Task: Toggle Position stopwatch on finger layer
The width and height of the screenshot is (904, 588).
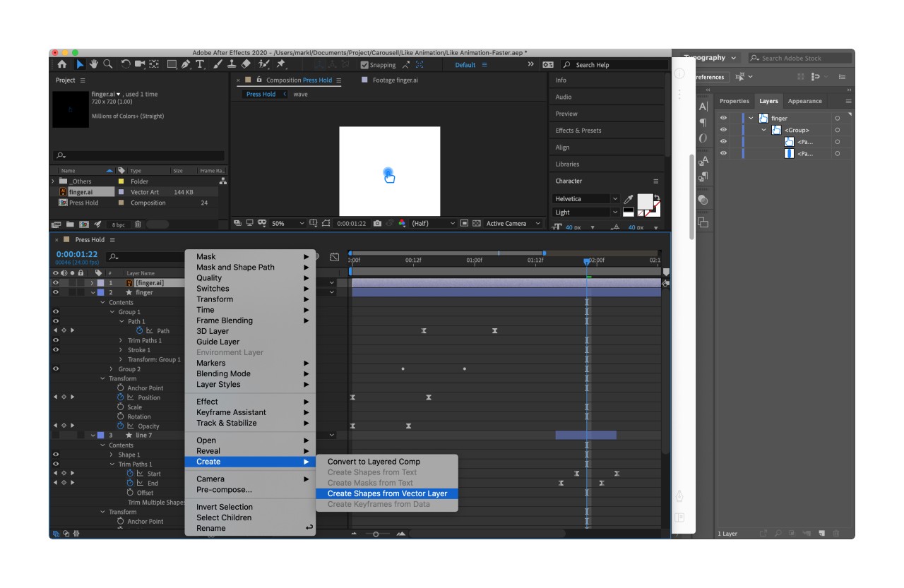Action: point(120,397)
